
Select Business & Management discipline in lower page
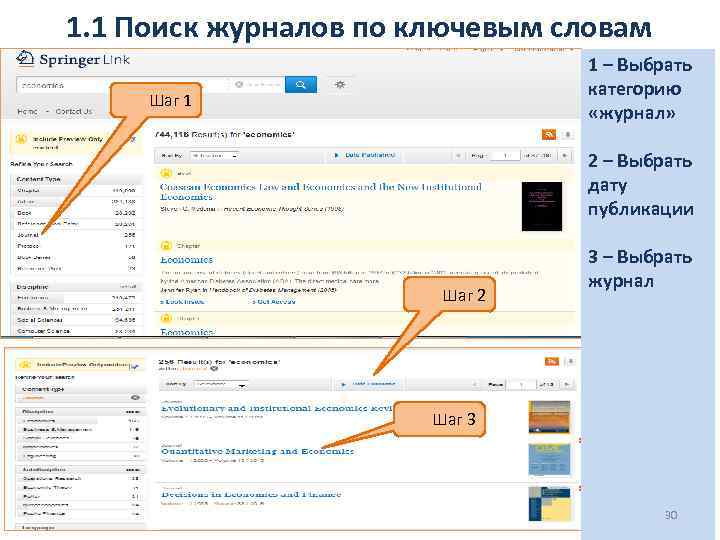[x=80, y=430]
